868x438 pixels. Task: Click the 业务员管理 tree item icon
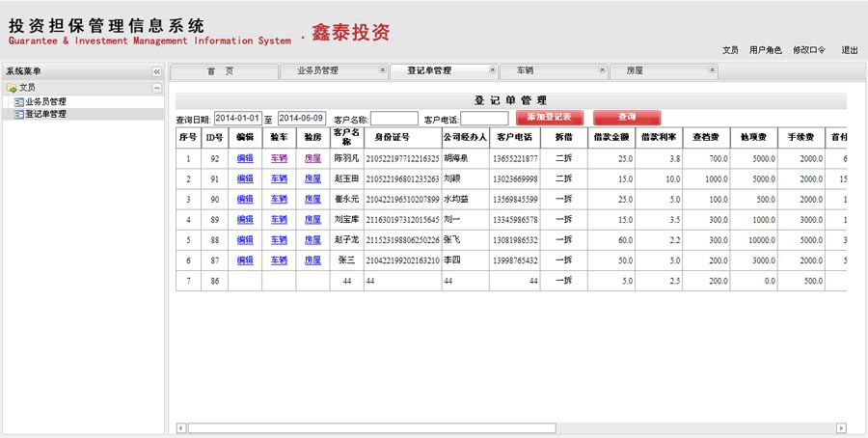[18, 101]
